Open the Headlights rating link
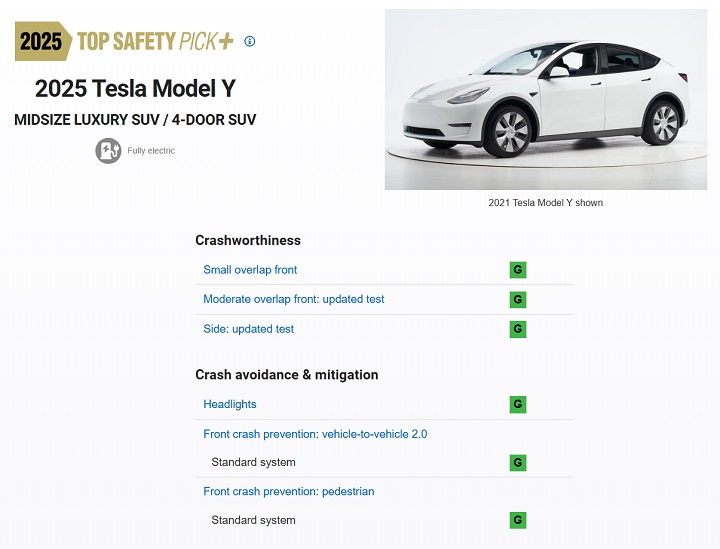 (x=230, y=404)
